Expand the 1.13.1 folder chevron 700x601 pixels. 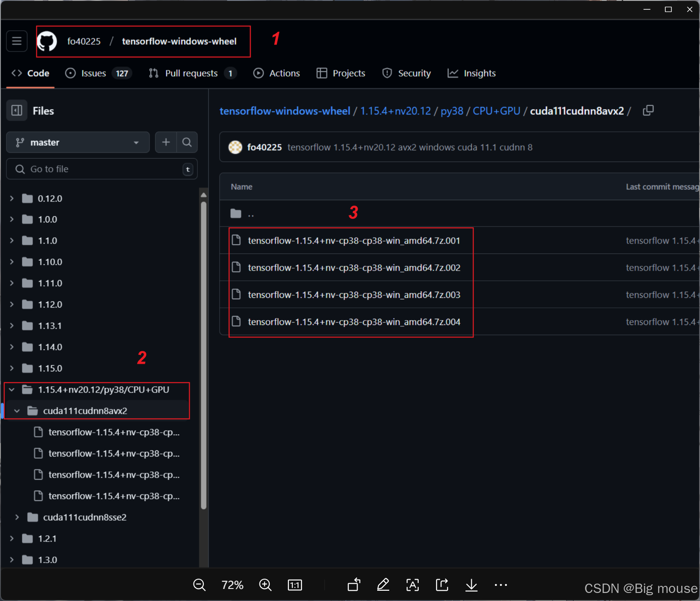(12, 325)
